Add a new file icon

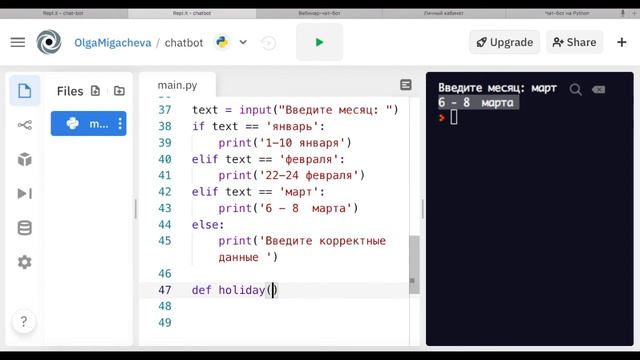[95, 91]
